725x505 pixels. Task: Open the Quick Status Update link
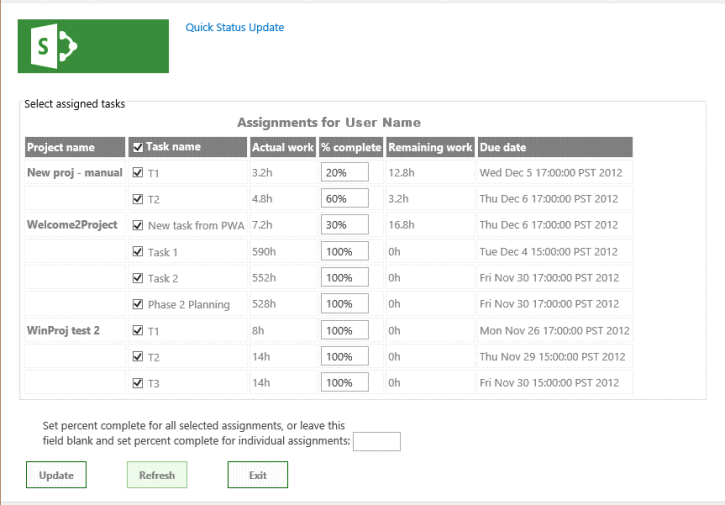click(x=235, y=27)
